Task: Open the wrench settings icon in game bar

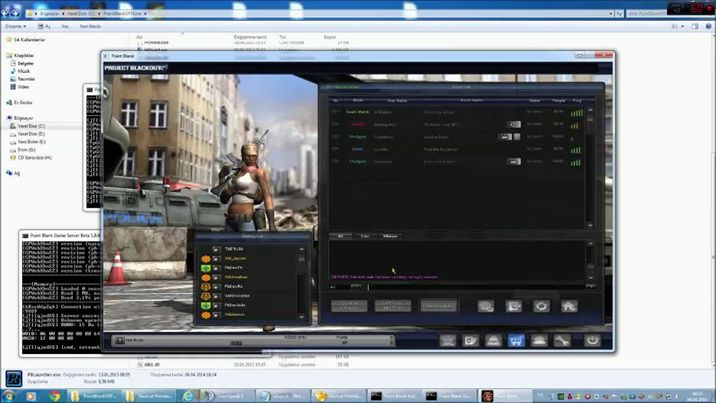Action: (x=562, y=340)
